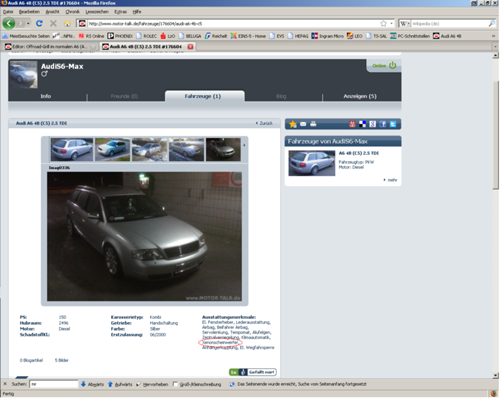
Task: Select fifth dark garage thumbnail
Action: coord(223,150)
